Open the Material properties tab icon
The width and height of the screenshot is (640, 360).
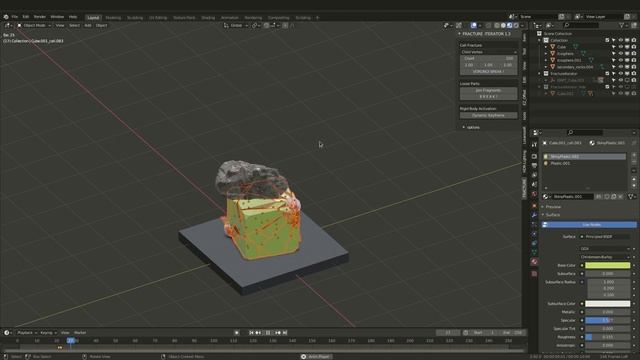[534, 262]
